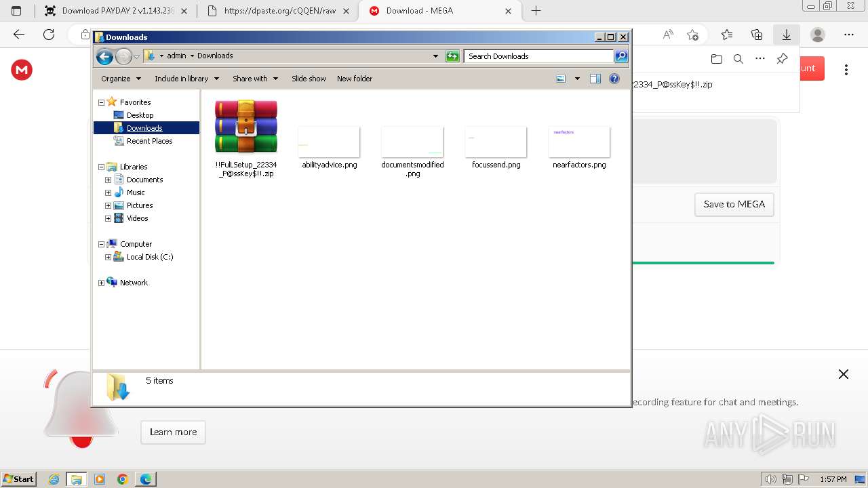
Task: Search downloads icon in Edge panel
Action: tap(738, 59)
